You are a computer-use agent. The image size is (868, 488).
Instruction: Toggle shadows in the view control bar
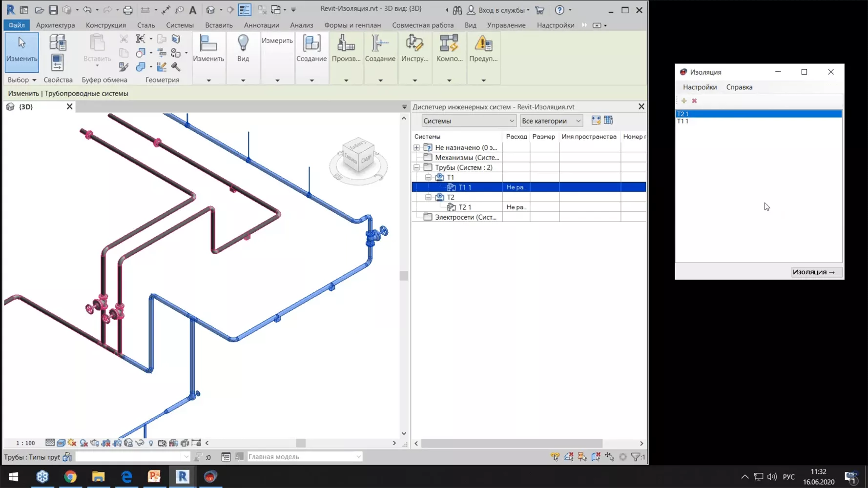coord(83,443)
